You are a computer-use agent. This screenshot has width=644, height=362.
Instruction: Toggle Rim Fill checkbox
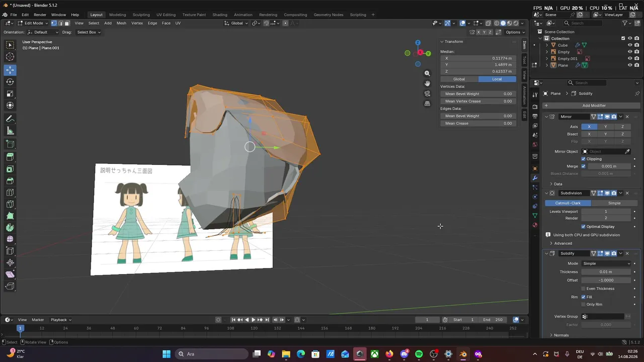point(583,297)
